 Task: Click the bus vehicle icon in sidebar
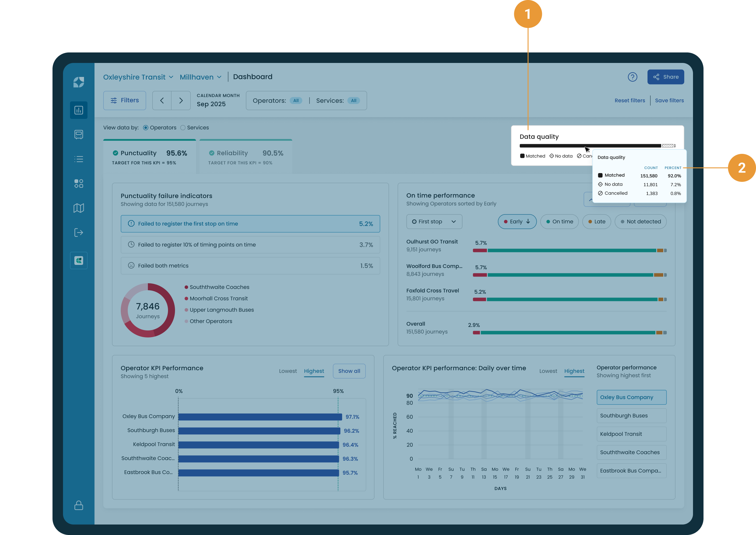coord(78,134)
